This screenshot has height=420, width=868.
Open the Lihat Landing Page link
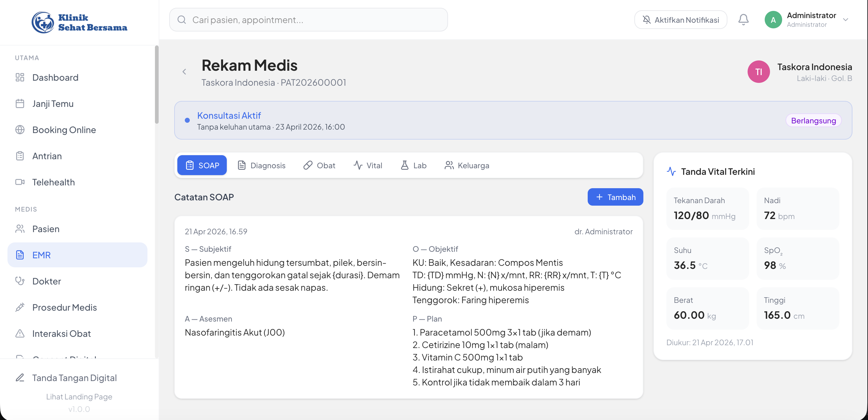coord(79,396)
